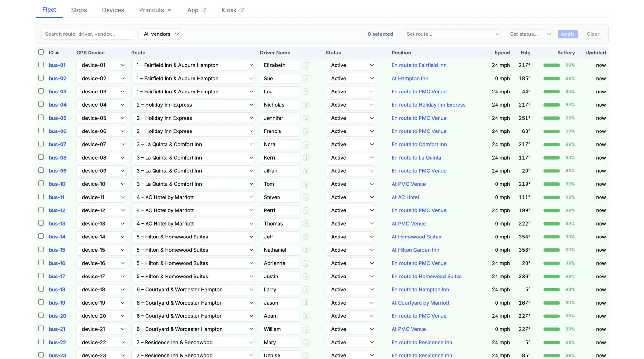Click info icon next to William
Viewport: 644px width, 359px height.
[x=306, y=329]
